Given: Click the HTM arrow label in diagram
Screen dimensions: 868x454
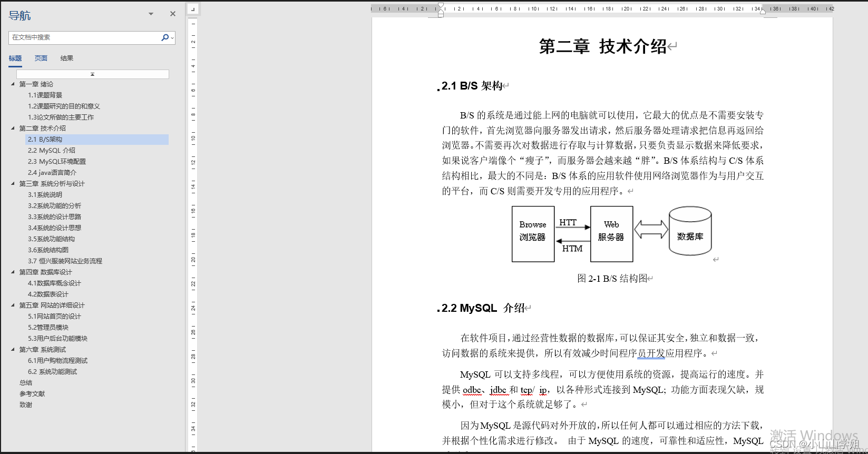Looking at the screenshot, I should coord(572,249).
